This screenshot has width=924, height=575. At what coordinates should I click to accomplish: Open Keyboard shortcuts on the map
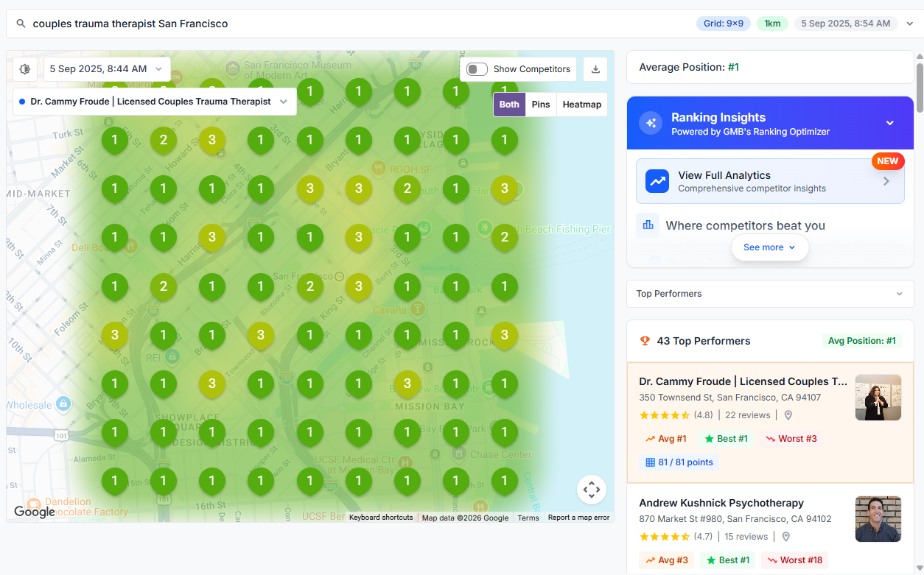381,518
